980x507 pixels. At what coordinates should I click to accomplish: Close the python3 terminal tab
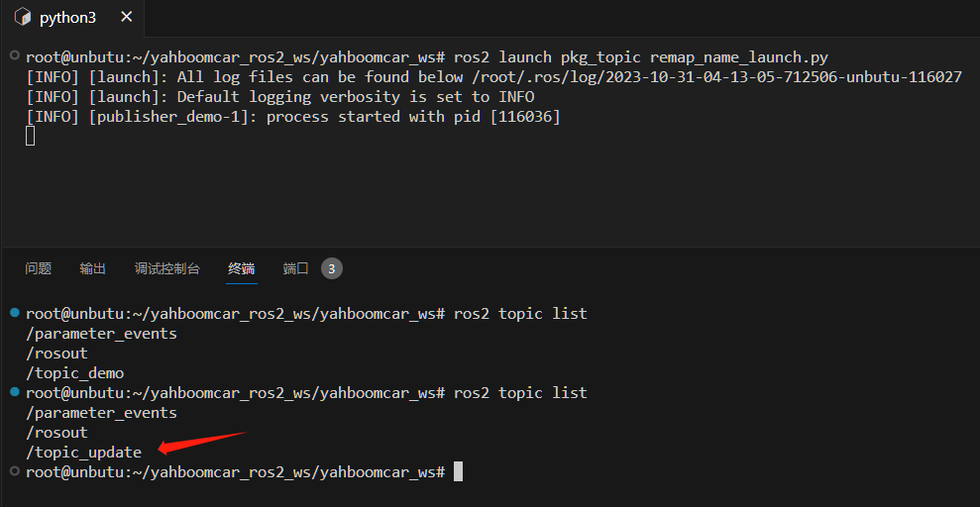126,17
